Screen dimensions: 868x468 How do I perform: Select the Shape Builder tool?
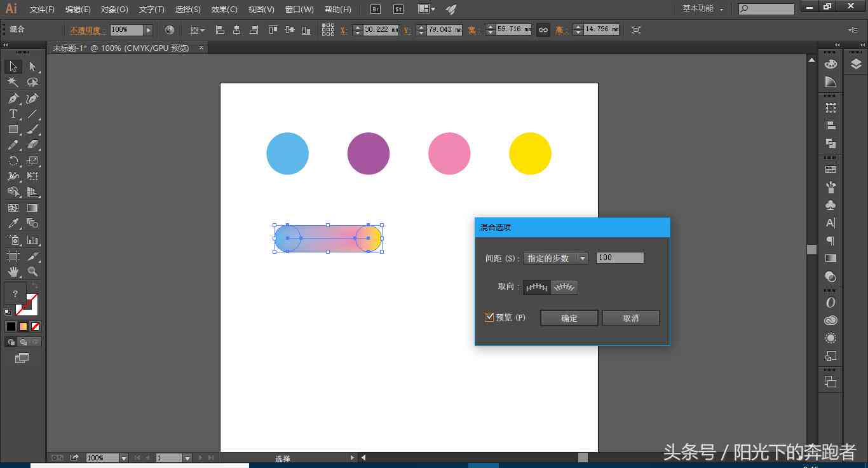13,191
